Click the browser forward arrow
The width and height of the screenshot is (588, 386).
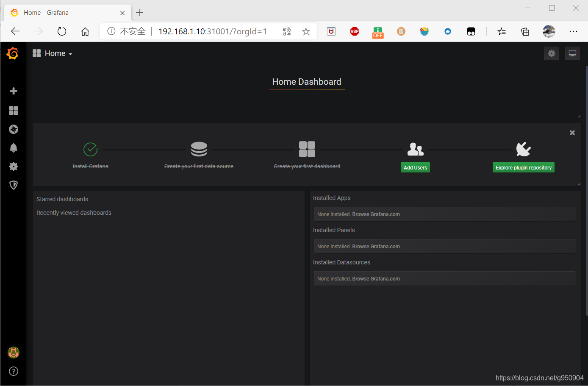(x=39, y=31)
